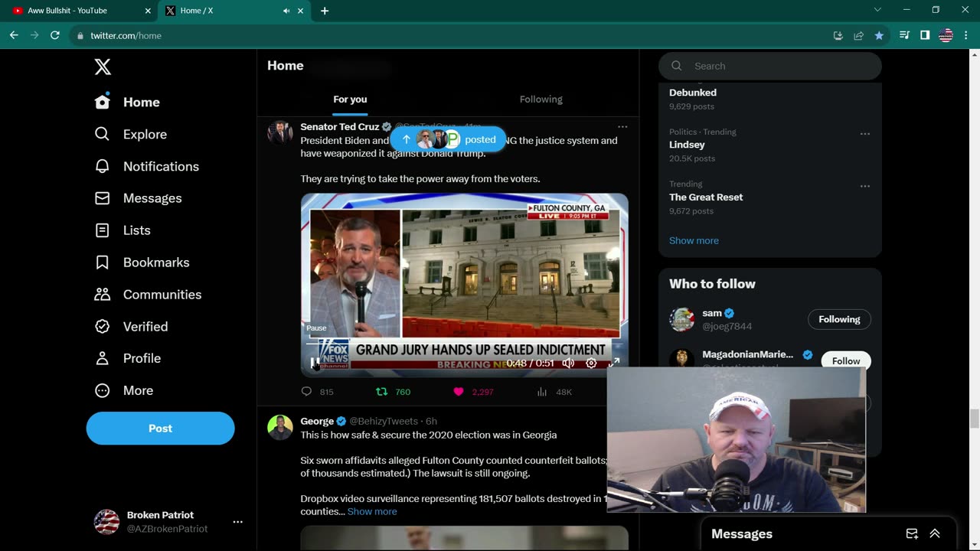Open George's profile avatar
The image size is (980, 551).
[x=280, y=427]
